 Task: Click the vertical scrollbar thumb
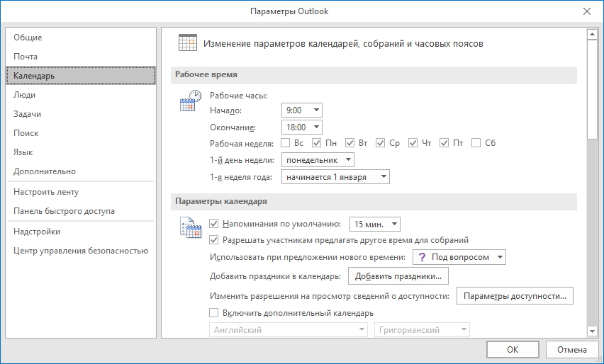(592, 89)
